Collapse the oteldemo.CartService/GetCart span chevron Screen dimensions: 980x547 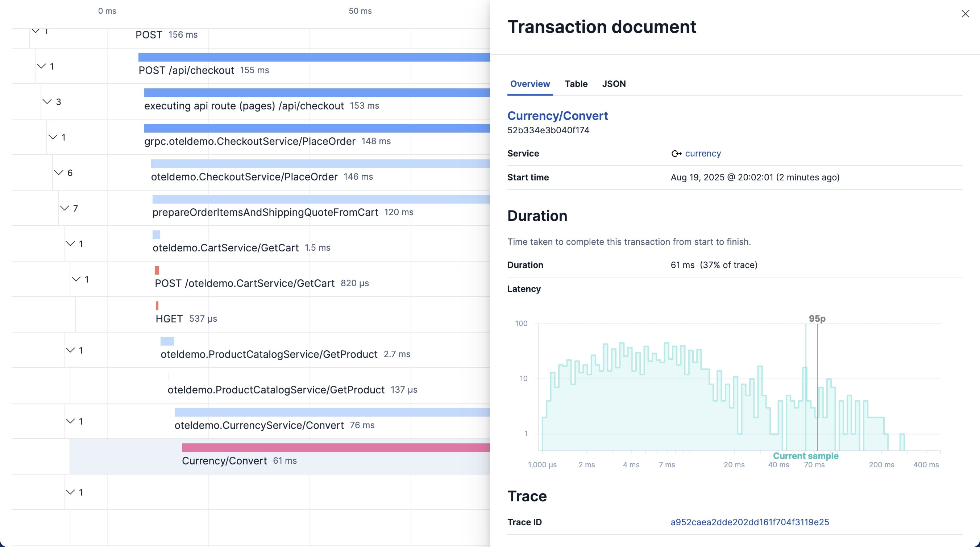[x=70, y=243]
